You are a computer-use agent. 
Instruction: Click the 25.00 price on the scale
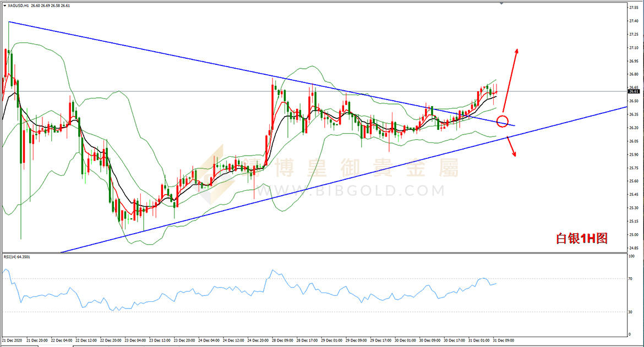click(x=634, y=235)
